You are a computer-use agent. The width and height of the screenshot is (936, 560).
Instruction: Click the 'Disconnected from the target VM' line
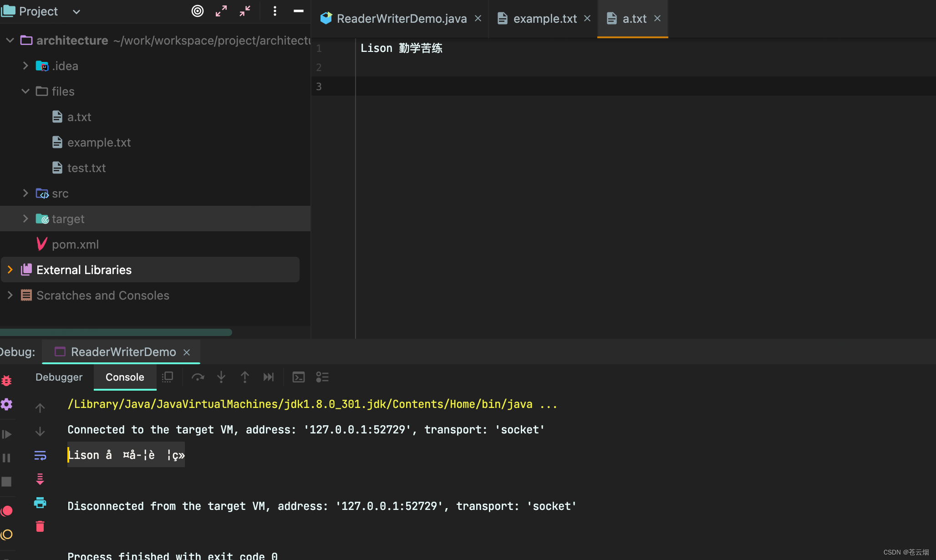[x=322, y=506]
